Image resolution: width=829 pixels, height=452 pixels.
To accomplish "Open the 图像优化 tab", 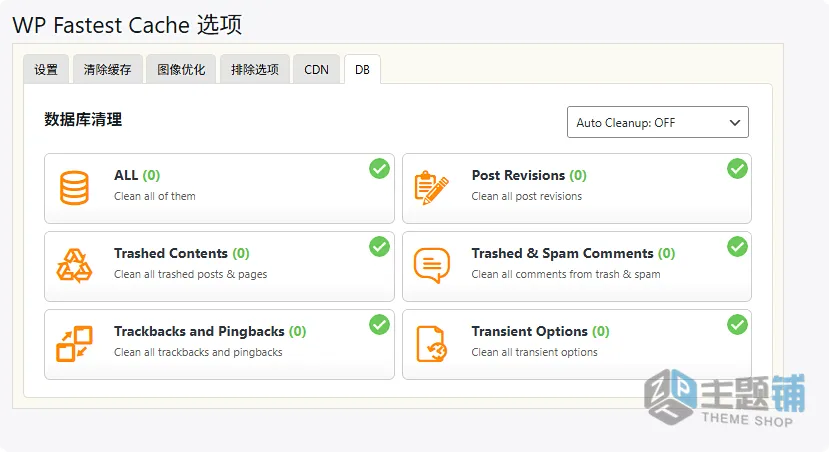I will pos(181,69).
